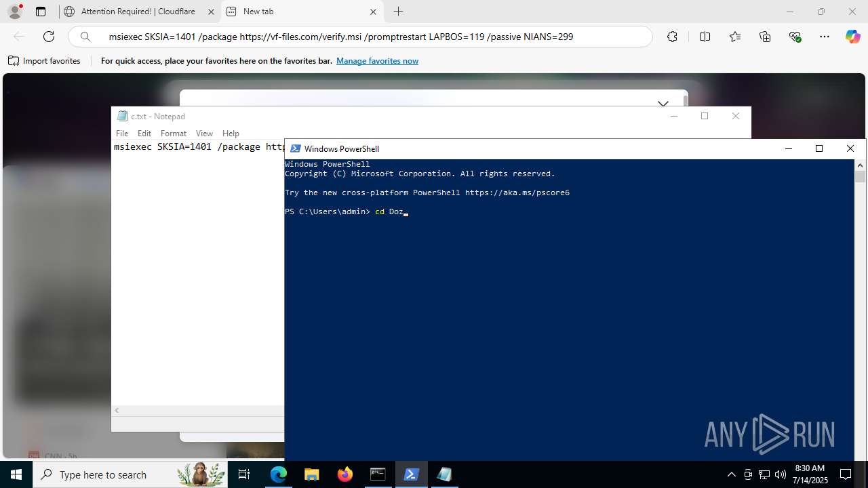
Task: Open the tab actions menu icon
Action: [41, 12]
